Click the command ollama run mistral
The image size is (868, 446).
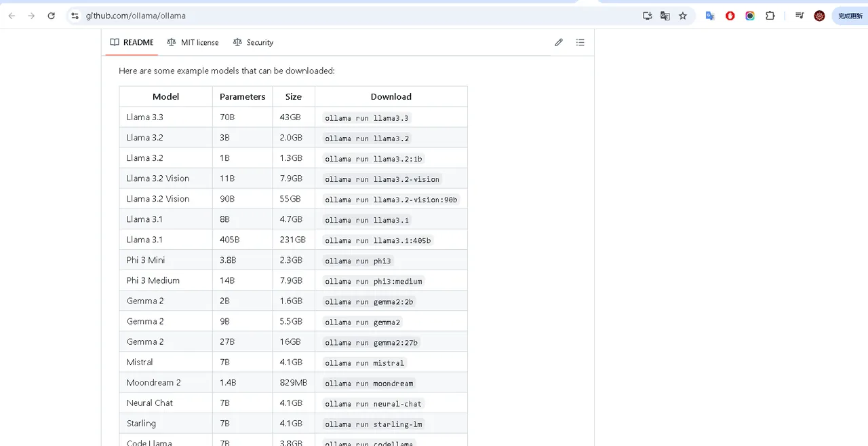click(x=365, y=362)
